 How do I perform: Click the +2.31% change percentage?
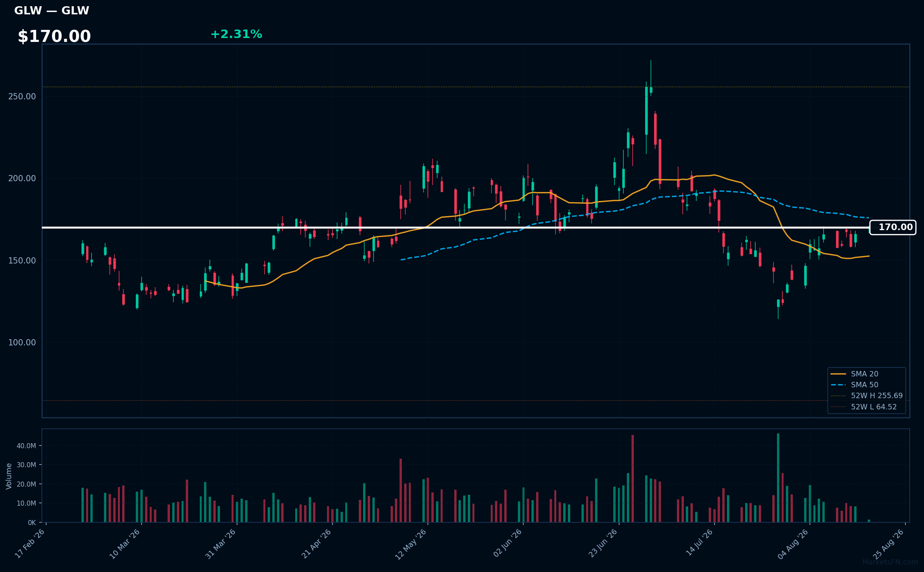(x=236, y=34)
